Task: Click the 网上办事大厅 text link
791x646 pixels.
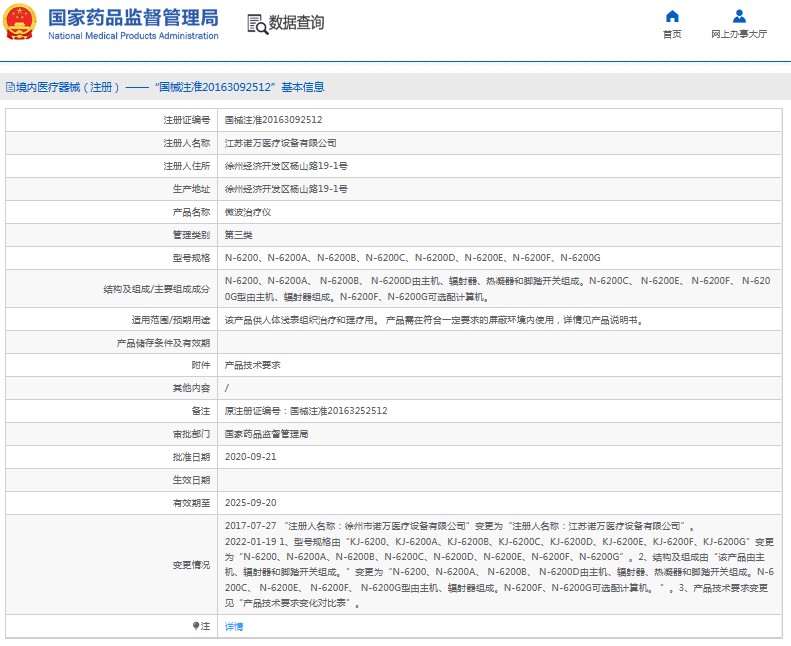Action: click(x=739, y=34)
